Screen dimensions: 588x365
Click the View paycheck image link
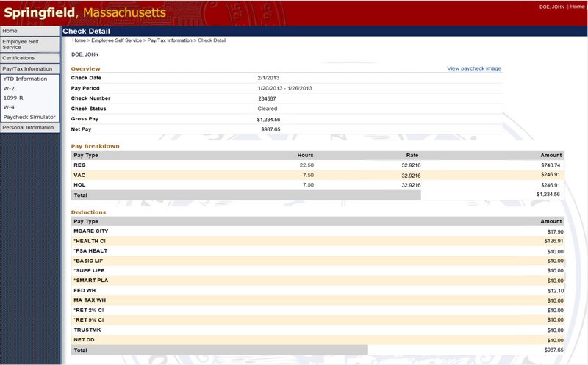point(473,68)
